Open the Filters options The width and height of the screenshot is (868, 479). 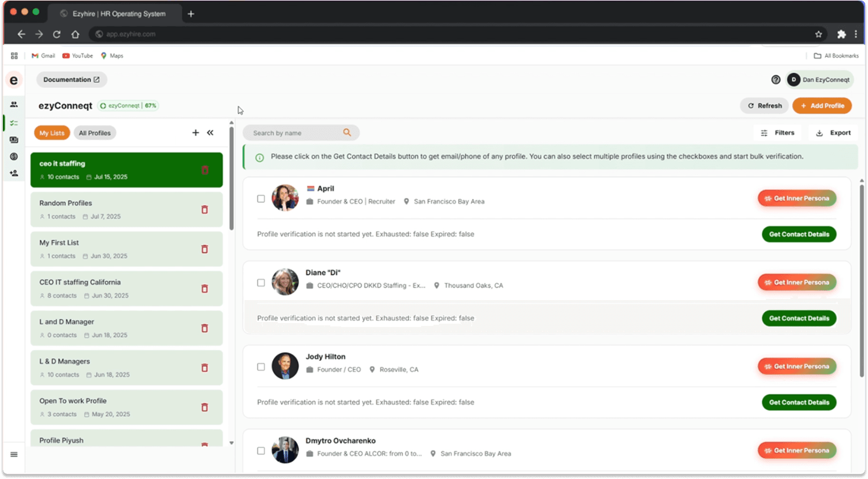coord(778,133)
